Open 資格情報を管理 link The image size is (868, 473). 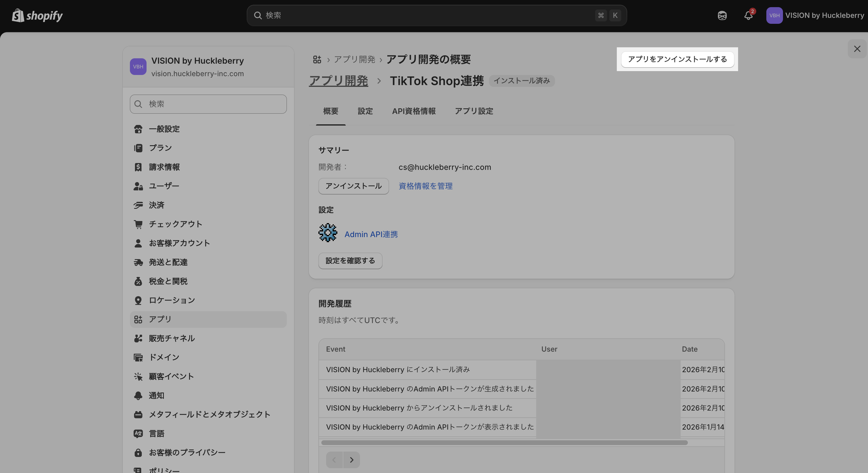tap(425, 186)
